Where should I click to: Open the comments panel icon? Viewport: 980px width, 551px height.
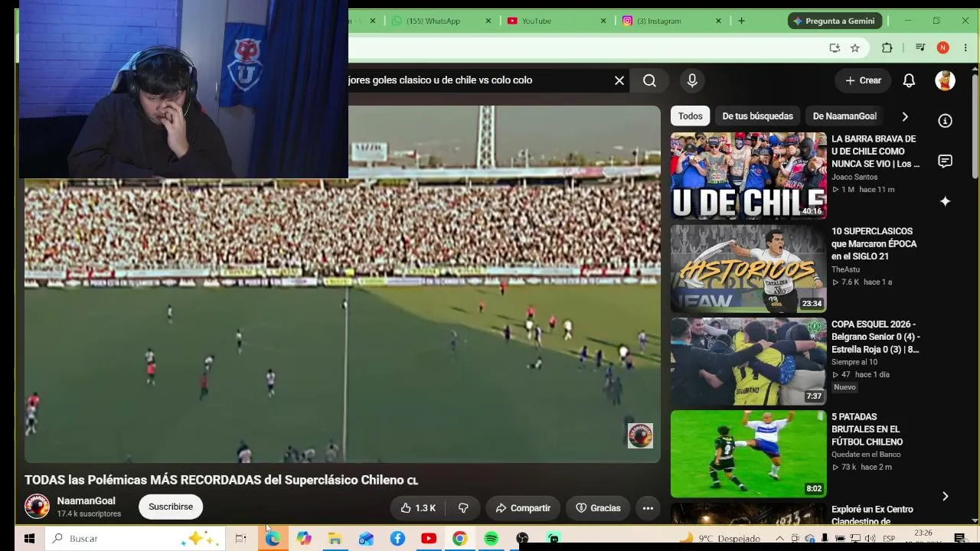point(946,161)
